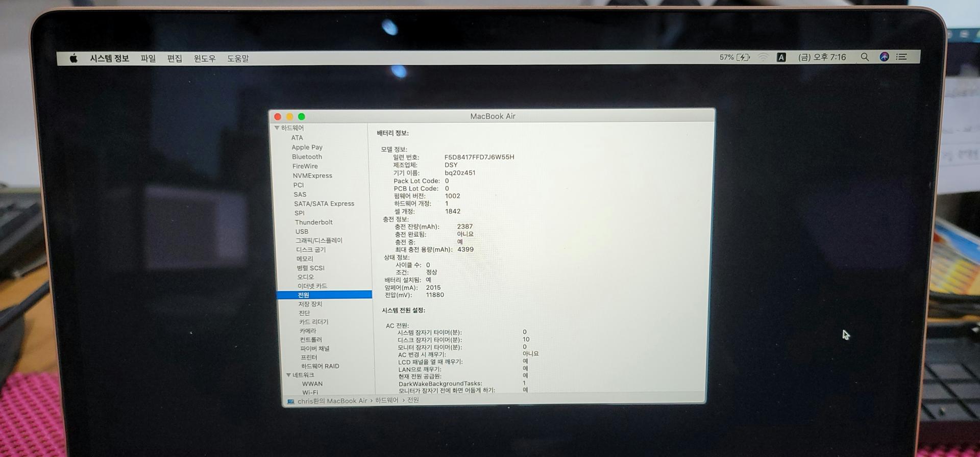Select the highlighted 전원 sidebar item
The height and width of the screenshot is (457, 980).
coord(324,295)
